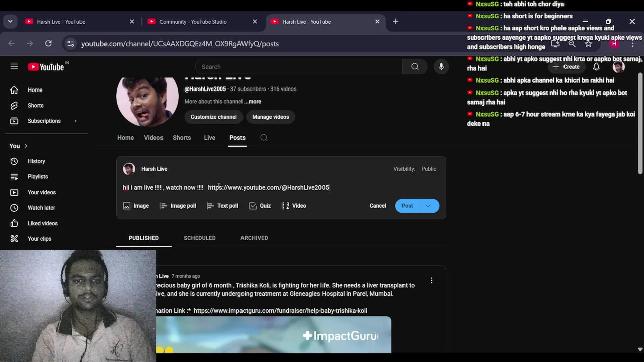This screenshot has height=362, width=644.
Task: Add an Image poll to the post
Action: point(178,206)
